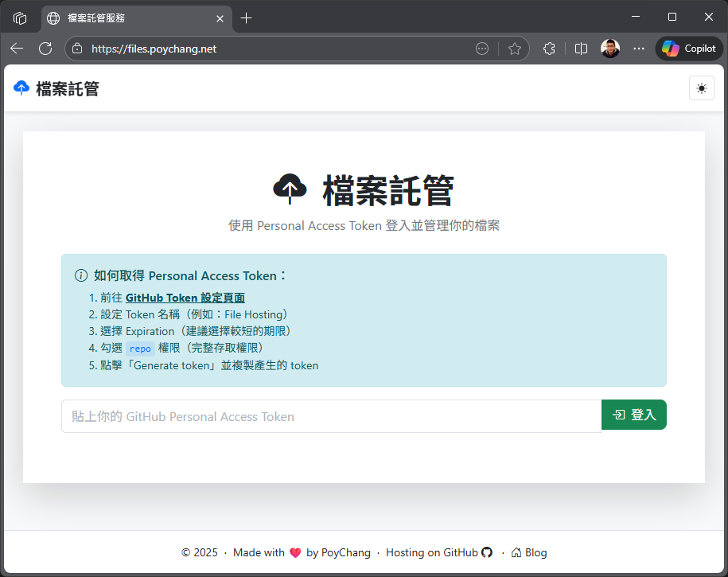This screenshot has height=577, width=728.
Task: Open a new browser tab
Action: coord(247,18)
